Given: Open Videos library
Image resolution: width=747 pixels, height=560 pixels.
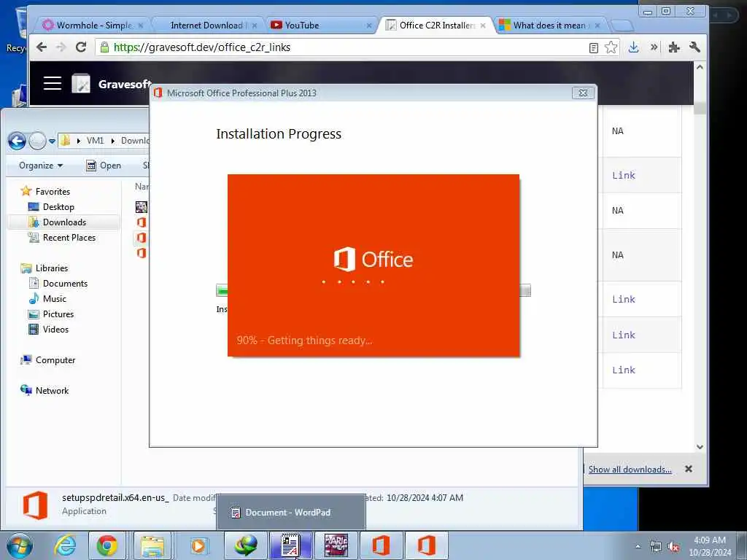Looking at the screenshot, I should coord(55,329).
